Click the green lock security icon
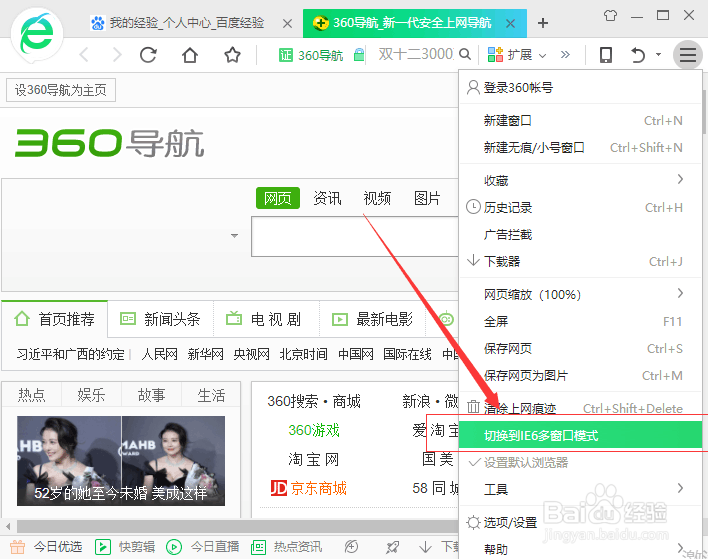Screen dimensions: 708x559 [359, 55]
